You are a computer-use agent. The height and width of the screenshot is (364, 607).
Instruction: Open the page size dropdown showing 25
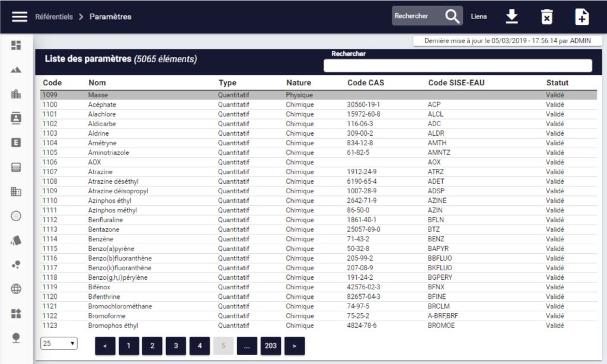[59, 343]
